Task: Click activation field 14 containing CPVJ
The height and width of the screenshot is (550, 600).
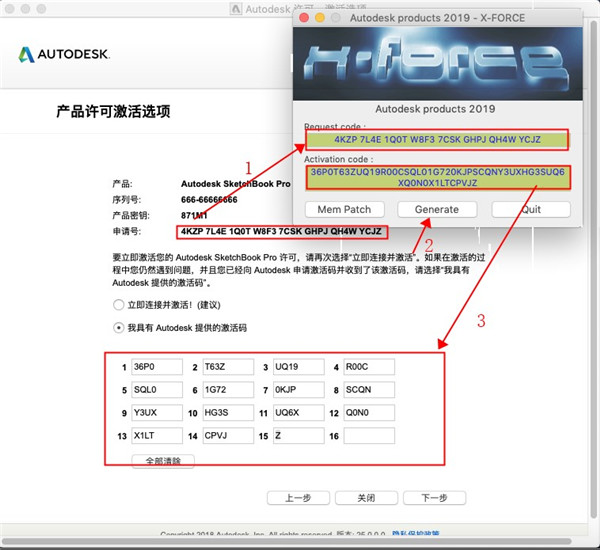Action: coord(228,436)
